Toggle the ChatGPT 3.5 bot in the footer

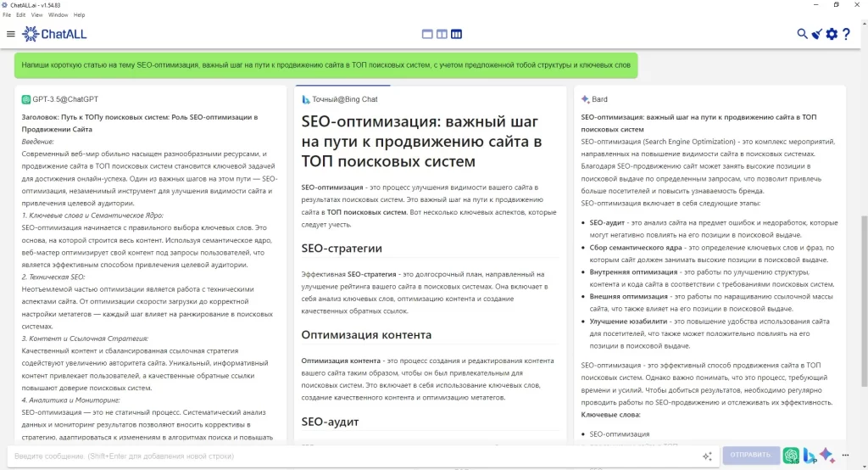pyautogui.click(x=791, y=456)
